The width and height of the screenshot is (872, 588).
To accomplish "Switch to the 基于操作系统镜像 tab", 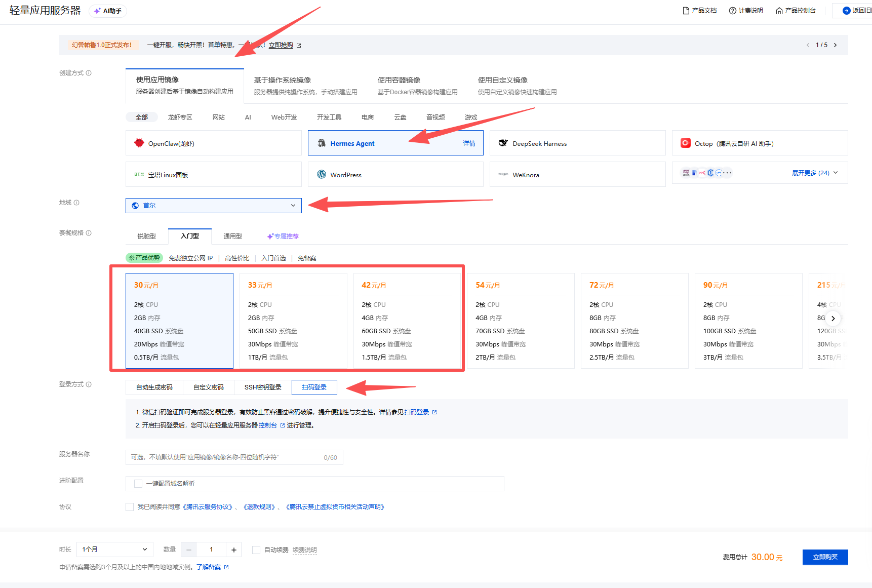I will pyautogui.click(x=305, y=86).
